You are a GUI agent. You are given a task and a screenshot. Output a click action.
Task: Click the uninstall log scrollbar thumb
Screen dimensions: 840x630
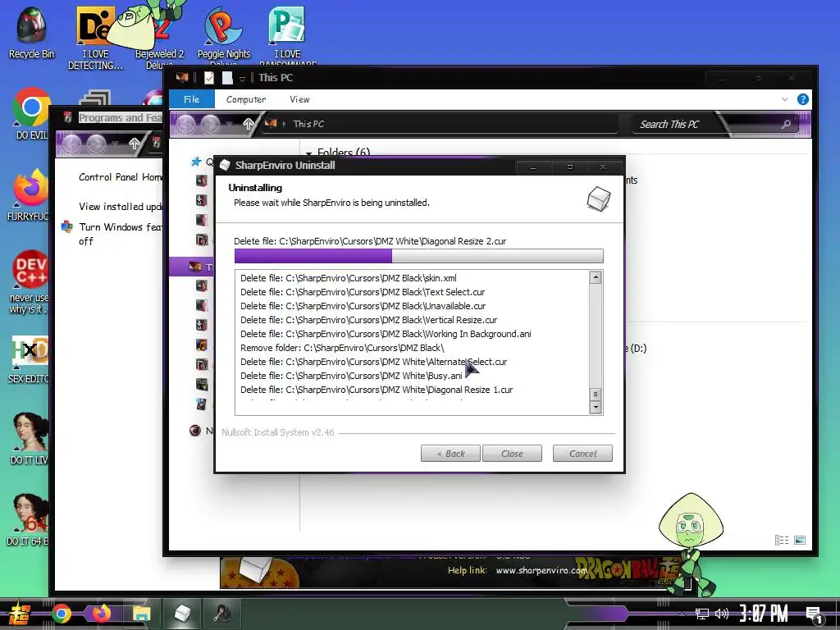pyautogui.click(x=596, y=395)
